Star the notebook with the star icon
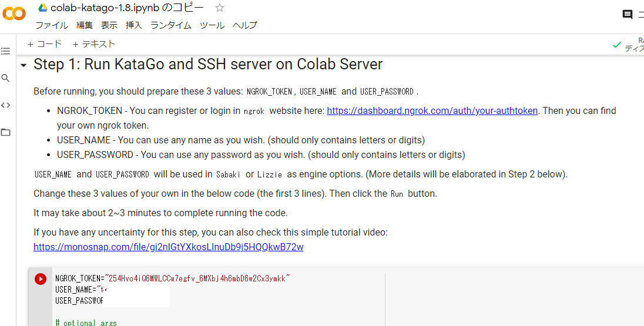644x326 pixels. (220, 8)
